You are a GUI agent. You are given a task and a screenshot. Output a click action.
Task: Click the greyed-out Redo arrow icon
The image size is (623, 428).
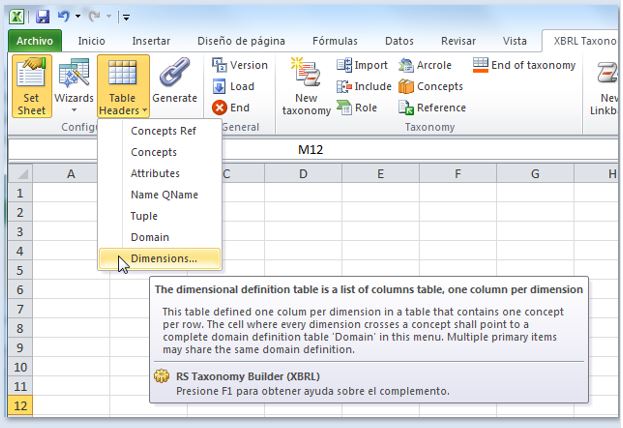95,17
